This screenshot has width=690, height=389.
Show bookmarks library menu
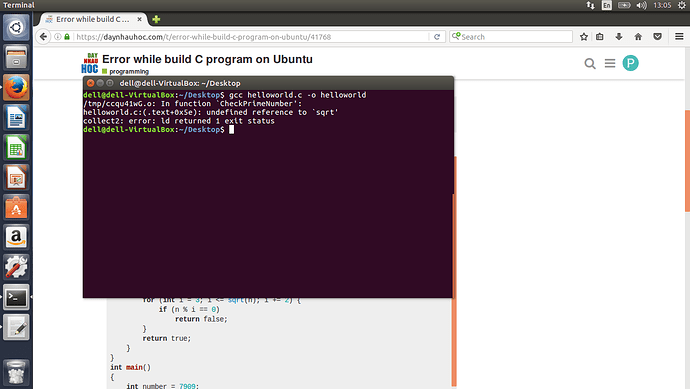coord(599,37)
